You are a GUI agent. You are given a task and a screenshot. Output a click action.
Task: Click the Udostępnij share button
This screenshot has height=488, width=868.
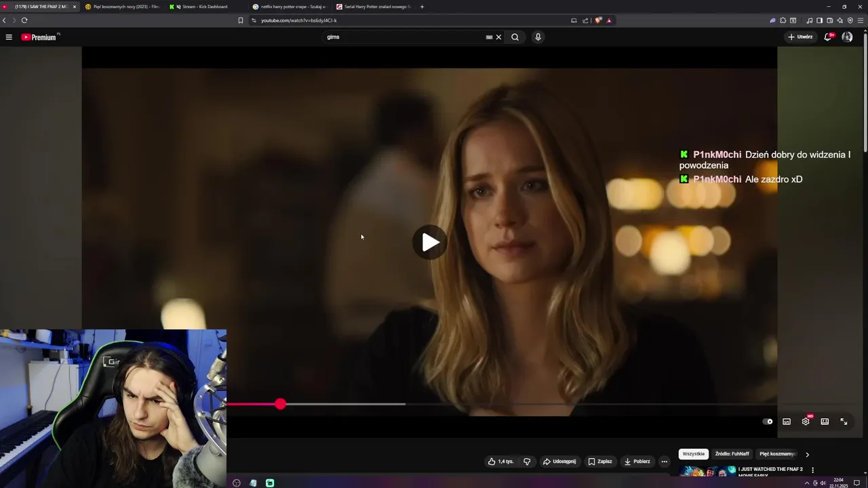coord(559,462)
